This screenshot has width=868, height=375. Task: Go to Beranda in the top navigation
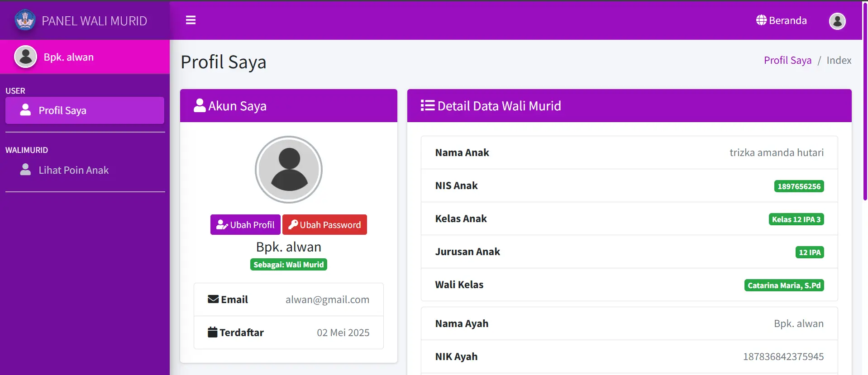pos(782,20)
